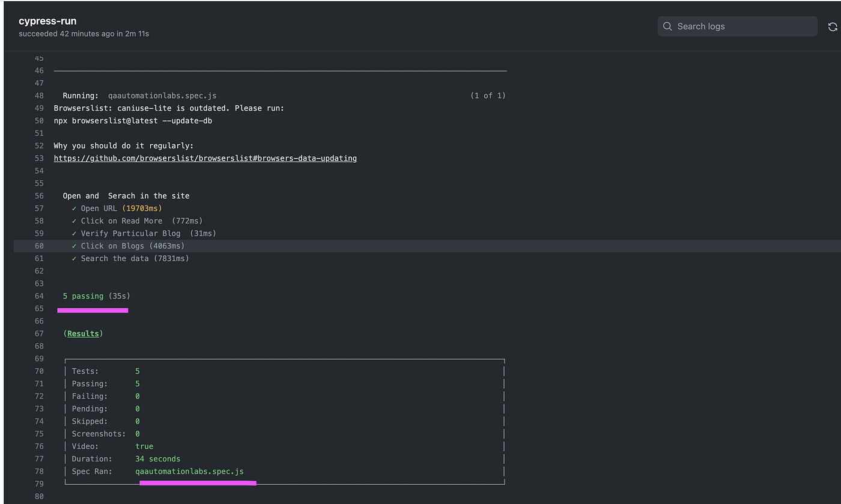The height and width of the screenshot is (504, 841).
Task: Click the npx browserslist update-db command line
Action: [x=133, y=121]
